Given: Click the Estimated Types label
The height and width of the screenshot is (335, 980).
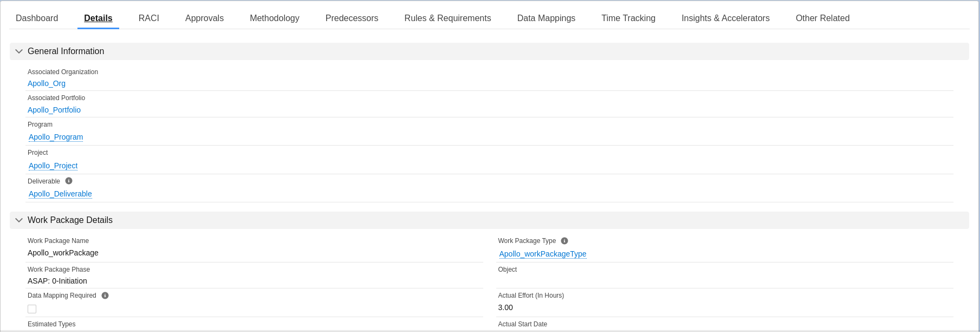Looking at the screenshot, I should click(x=51, y=324).
